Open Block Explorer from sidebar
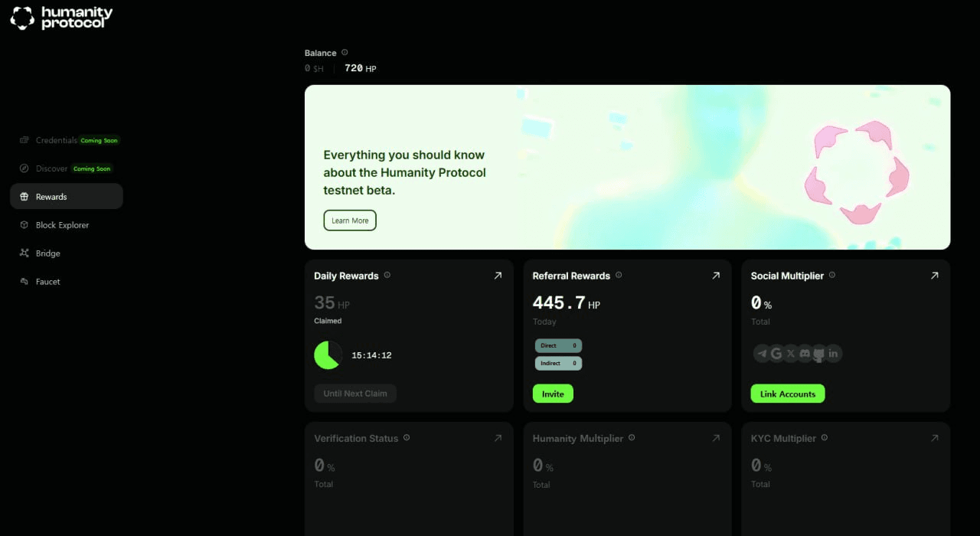Screen dimensions: 980x536 (67, 225)
